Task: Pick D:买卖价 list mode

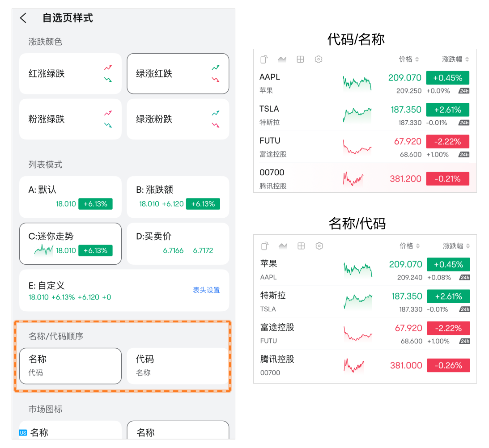Action: pos(178,244)
